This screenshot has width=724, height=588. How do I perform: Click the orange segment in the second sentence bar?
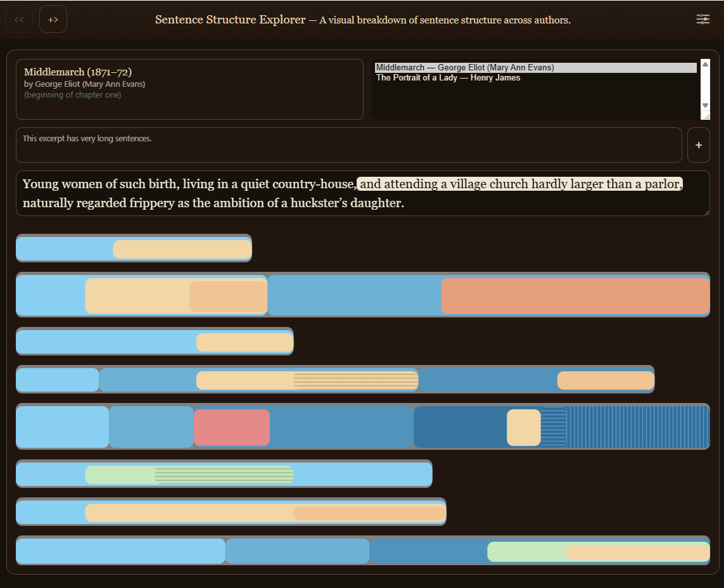click(575, 295)
